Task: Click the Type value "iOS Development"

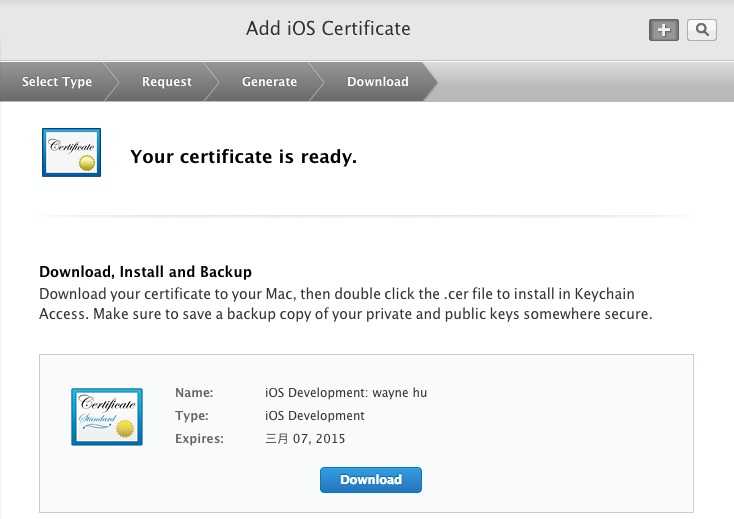Action: tap(314, 415)
